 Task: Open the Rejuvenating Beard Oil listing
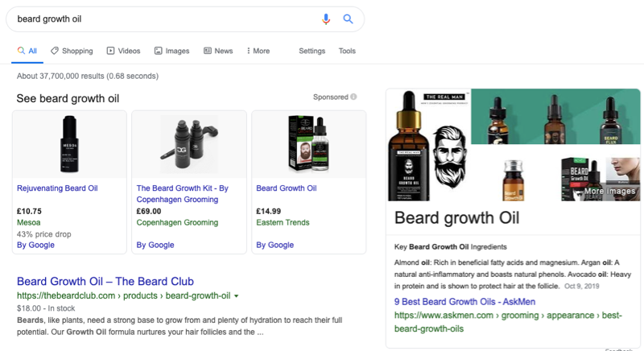57,188
